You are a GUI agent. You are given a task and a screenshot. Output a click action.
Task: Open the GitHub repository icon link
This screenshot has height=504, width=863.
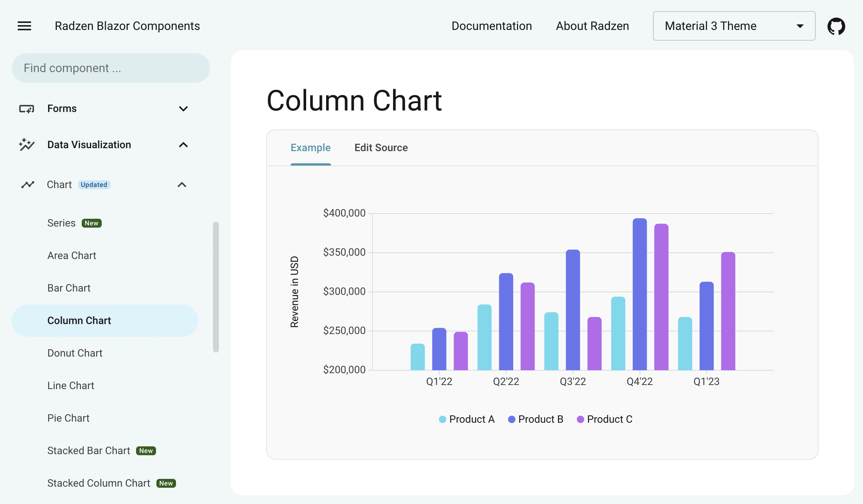[836, 26]
